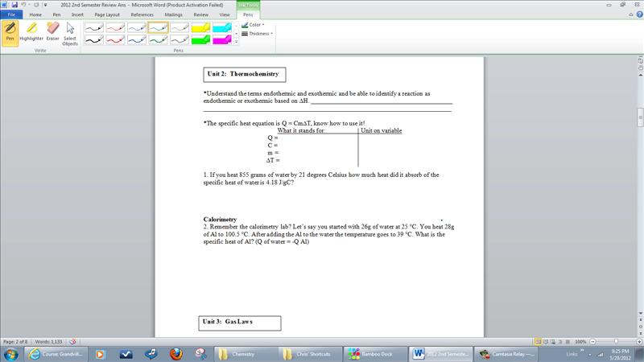Image resolution: width=644 pixels, height=362 pixels.
Task: Open the pen Thickness dropdown
Action: tap(258, 34)
